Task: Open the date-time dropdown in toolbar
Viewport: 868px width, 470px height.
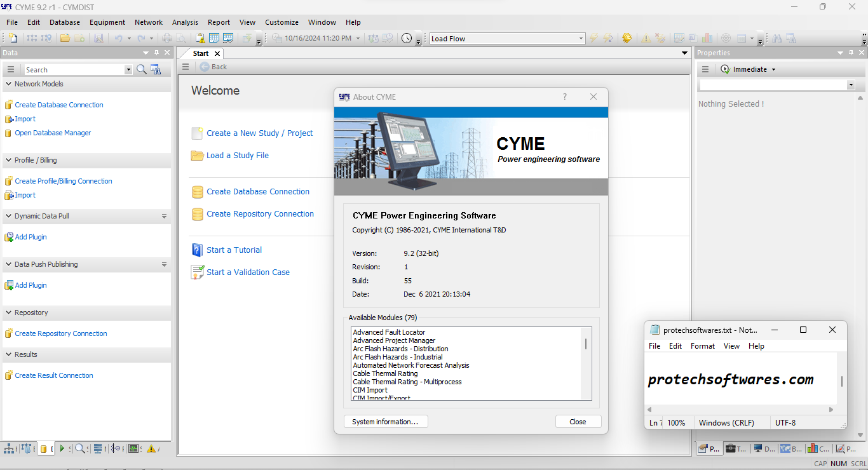Action: pyautogui.click(x=358, y=38)
